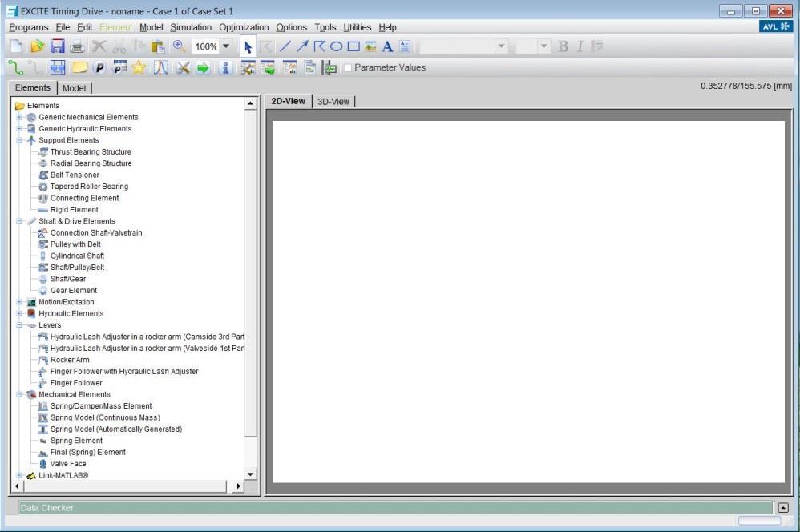The height and width of the screenshot is (532, 800).
Task: Select Pulley with Belt element
Action: [x=75, y=244]
